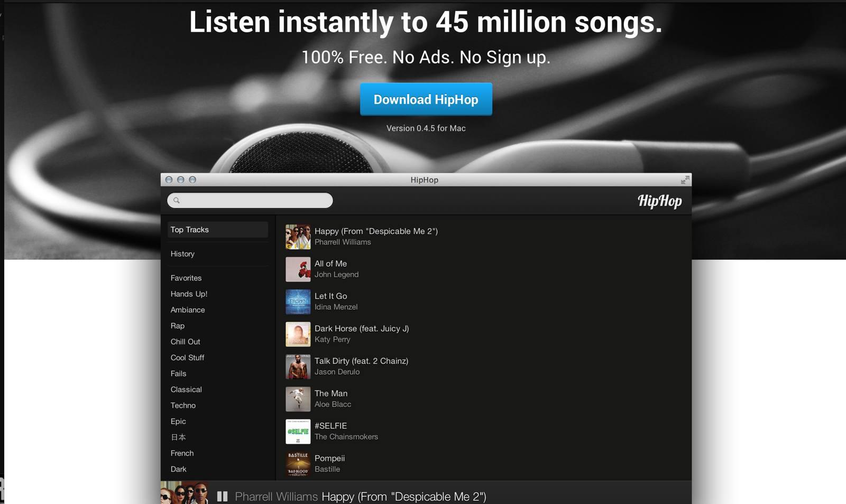This screenshot has width=846, height=504.
Task: Open the Cool Stuff playlist
Action: tap(187, 358)
